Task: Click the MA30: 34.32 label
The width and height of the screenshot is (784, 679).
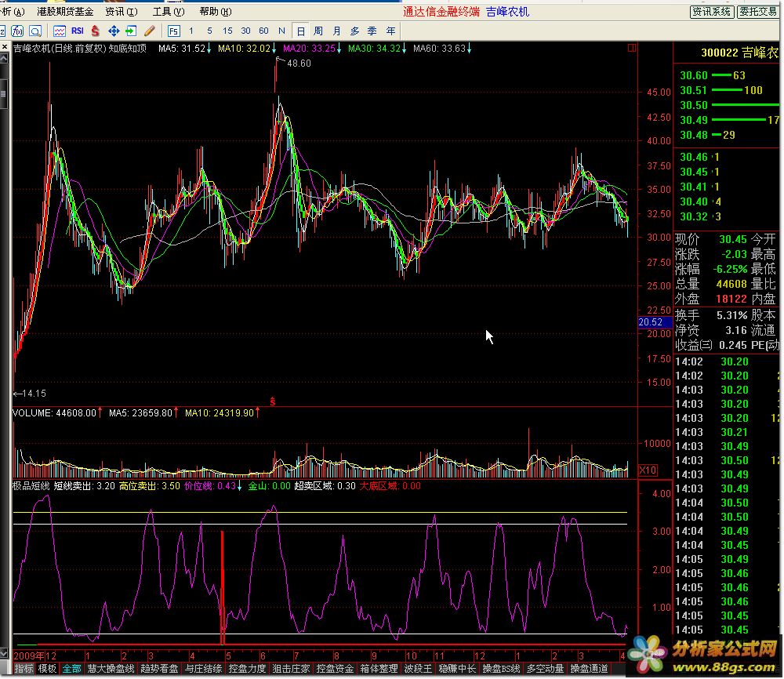Action: [x=374, y=49]
